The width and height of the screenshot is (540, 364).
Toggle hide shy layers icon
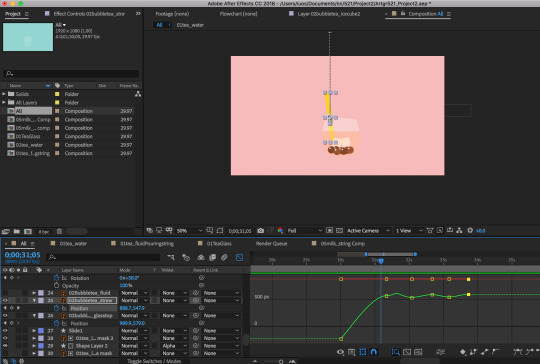(x=201, y=257)
